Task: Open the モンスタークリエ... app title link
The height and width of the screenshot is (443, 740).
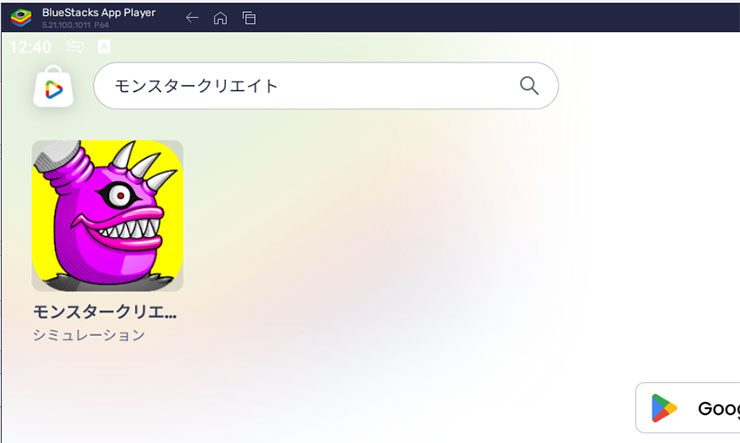Action: click(x=105, y=312)
